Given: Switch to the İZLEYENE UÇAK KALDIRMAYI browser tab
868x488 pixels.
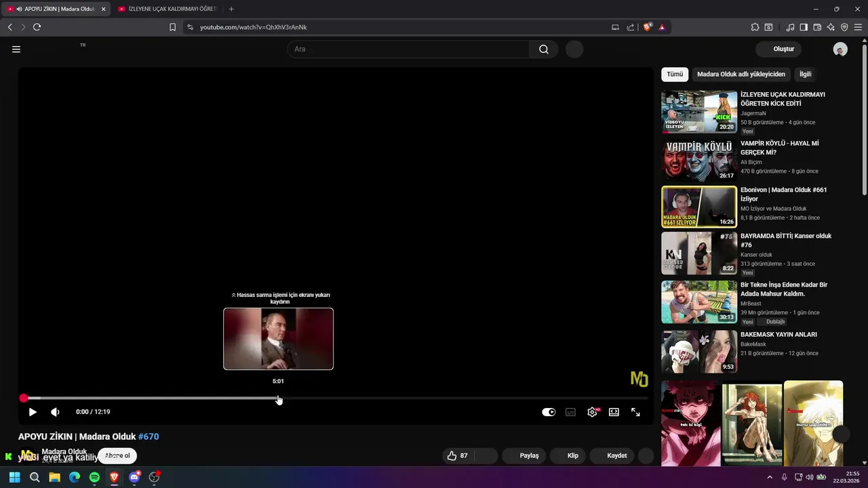Looking at the screenshot, I should coord(167,9).
